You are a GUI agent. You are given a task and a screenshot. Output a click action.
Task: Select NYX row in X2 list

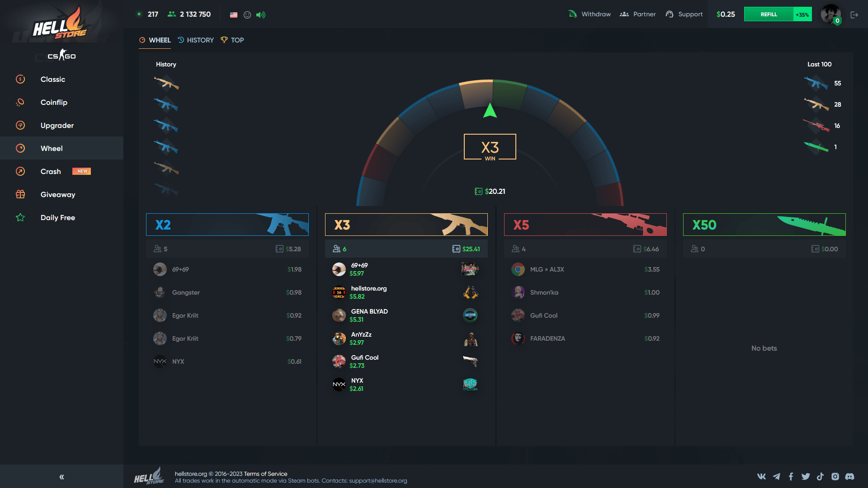tap(227, 361)
